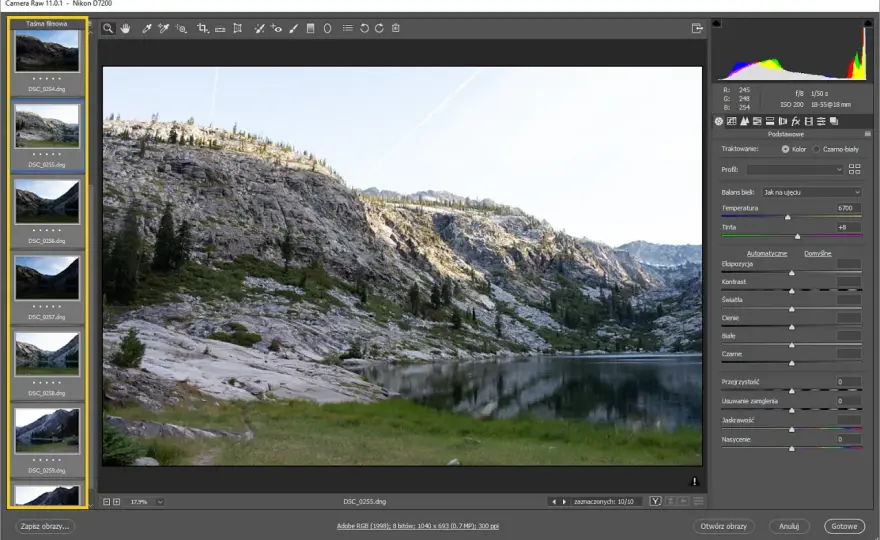Open the Effects fx panel tab
Image resolution: width=880 pixels, height=540 pixels.
pos(795,121)
